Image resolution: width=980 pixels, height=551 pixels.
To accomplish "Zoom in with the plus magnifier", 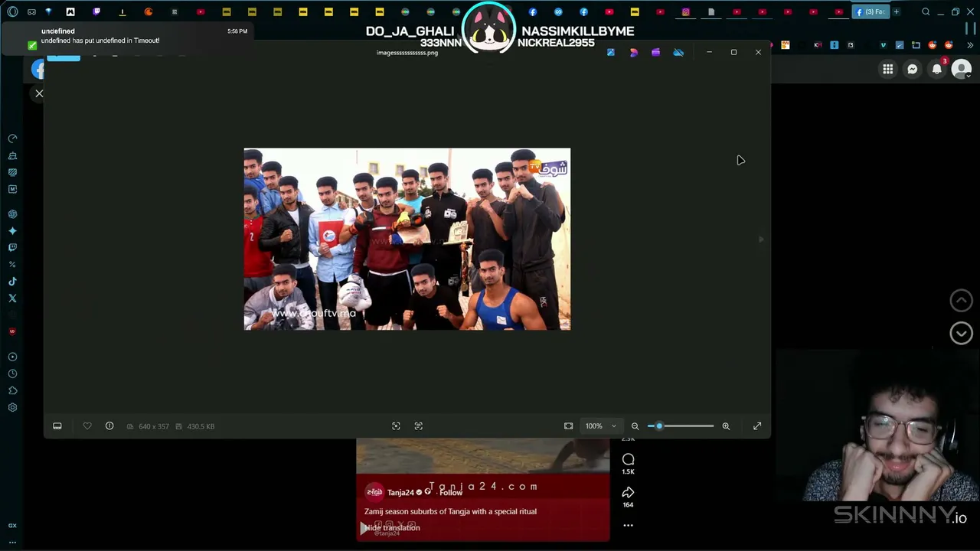I will click(726, 426).
